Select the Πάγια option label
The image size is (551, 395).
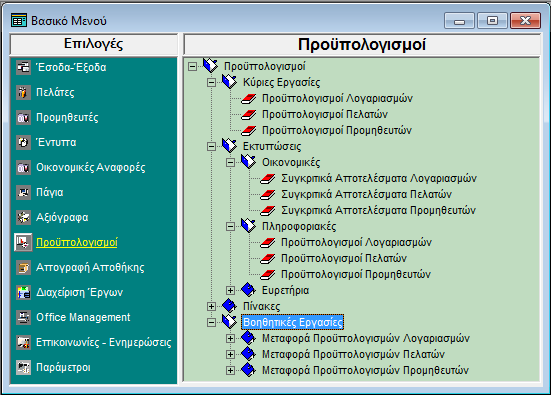[x=50, y=192]
